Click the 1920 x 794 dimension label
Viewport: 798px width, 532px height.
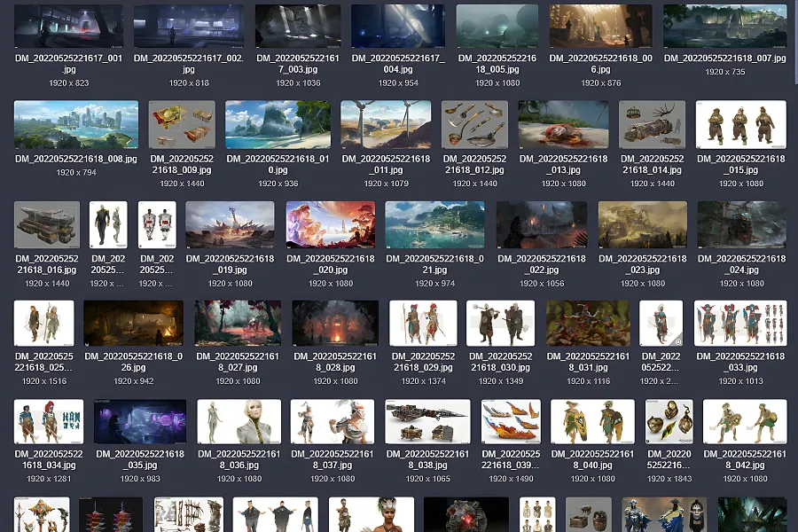pos(76,173)
